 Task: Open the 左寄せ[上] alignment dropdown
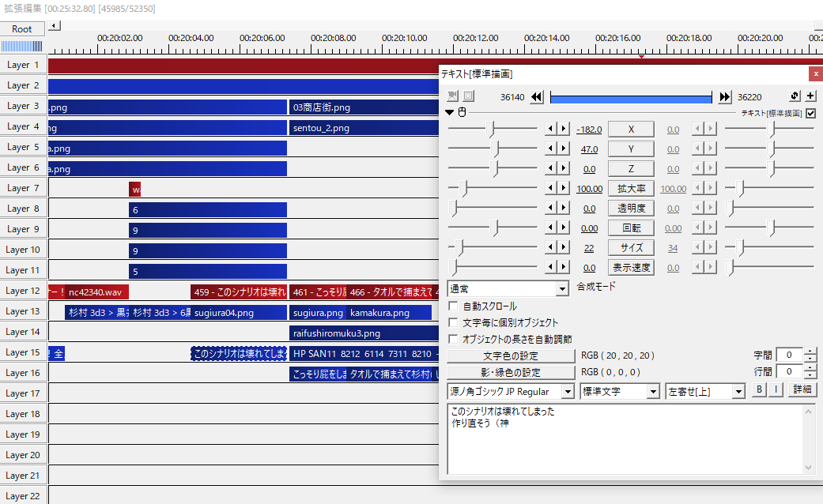(x=705, y=392)
